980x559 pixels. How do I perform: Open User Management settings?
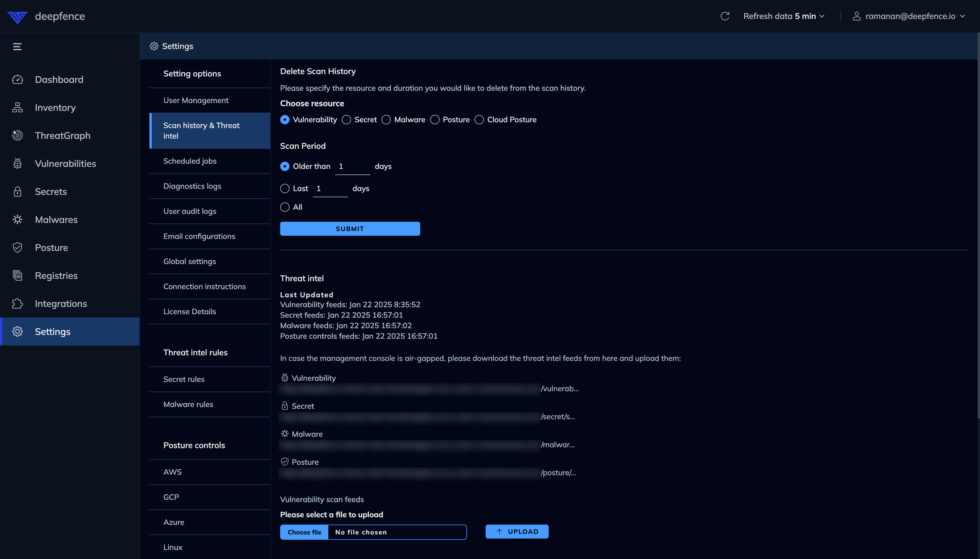210,100
